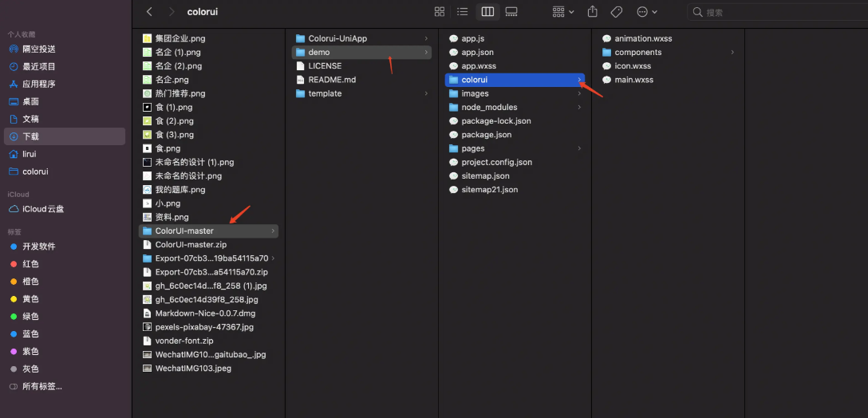Open the components folder
Image resolution: width=868 pixels, height=418 pixels.
669,53
